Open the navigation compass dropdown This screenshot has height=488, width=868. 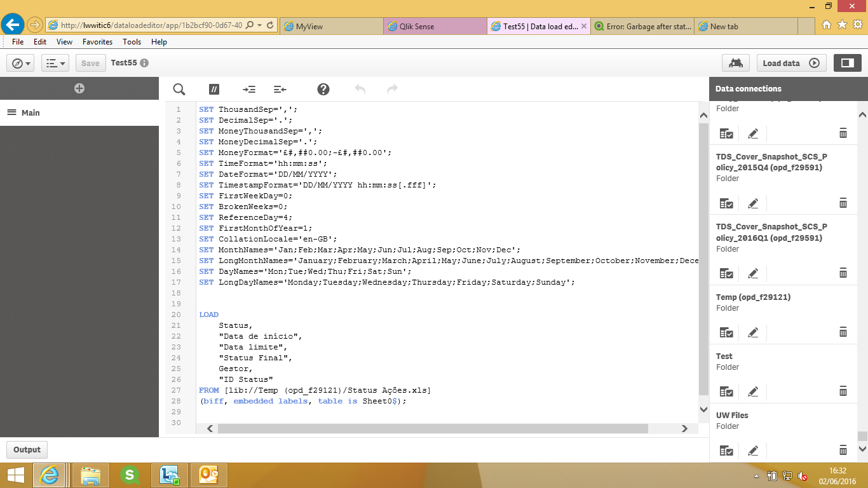(22, 63)
